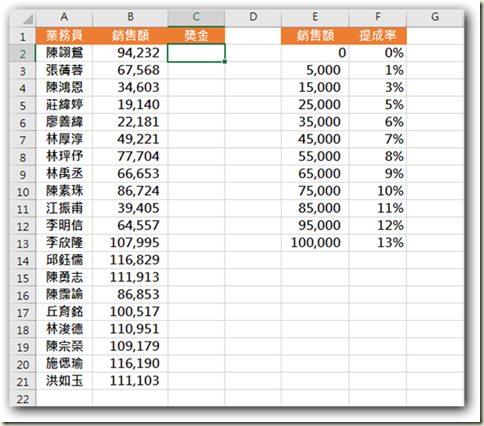Click the 獎金 header cell

196,35
